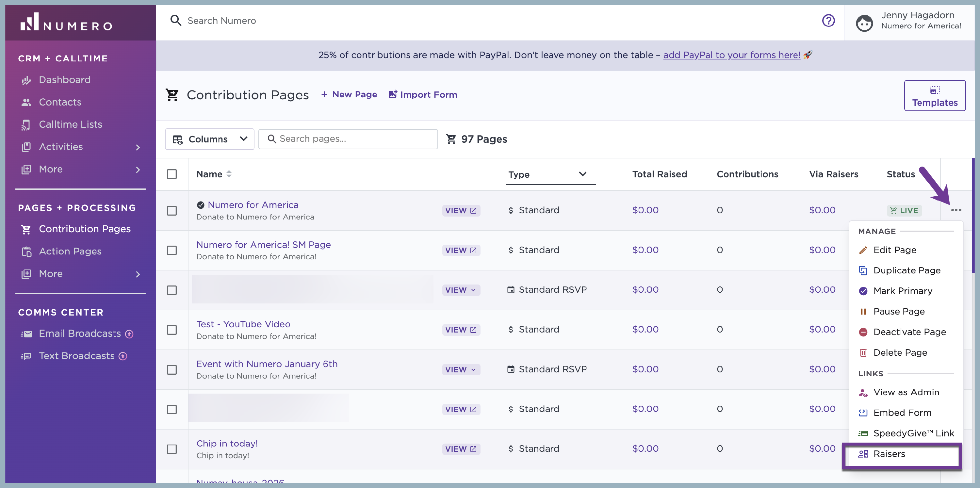Open the Type column filter dropdown
The width and height of the screenshot is (980, 488).
(551, 174)
